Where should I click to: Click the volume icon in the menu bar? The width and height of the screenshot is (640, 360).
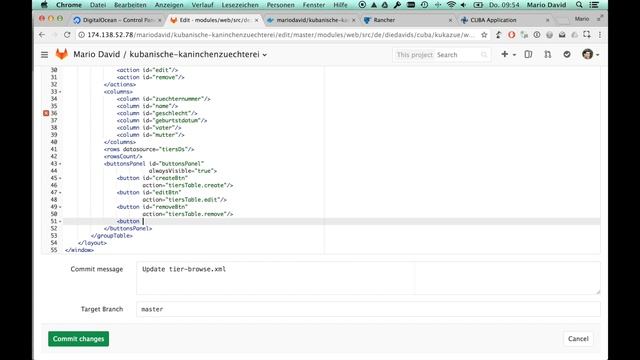point(463,5)
